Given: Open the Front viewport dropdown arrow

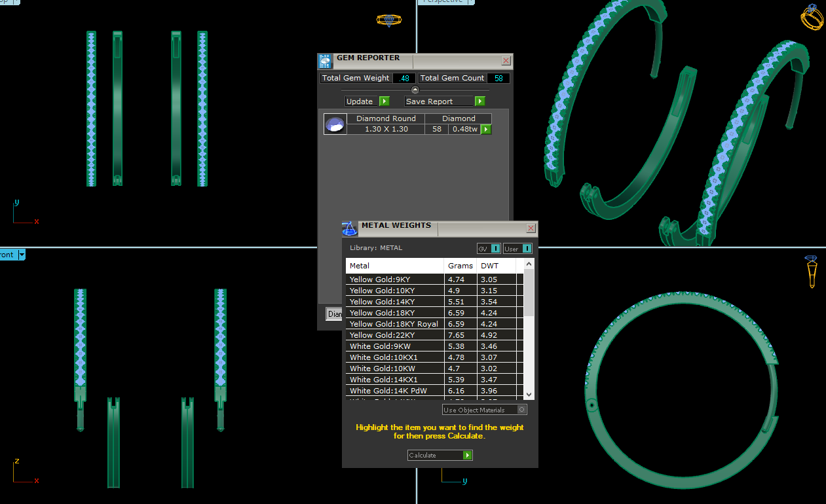Looking at the screenshot, I should [x=22, y=255].
